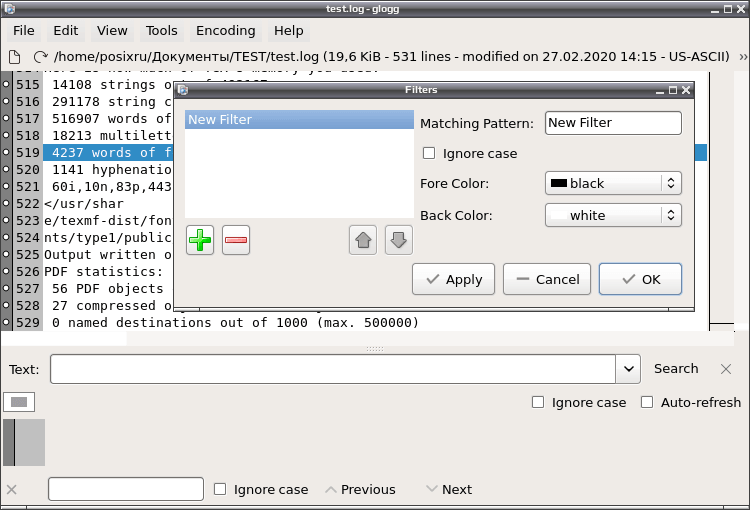Click the Filters dialog title bar icon

[x=182, y=89]
